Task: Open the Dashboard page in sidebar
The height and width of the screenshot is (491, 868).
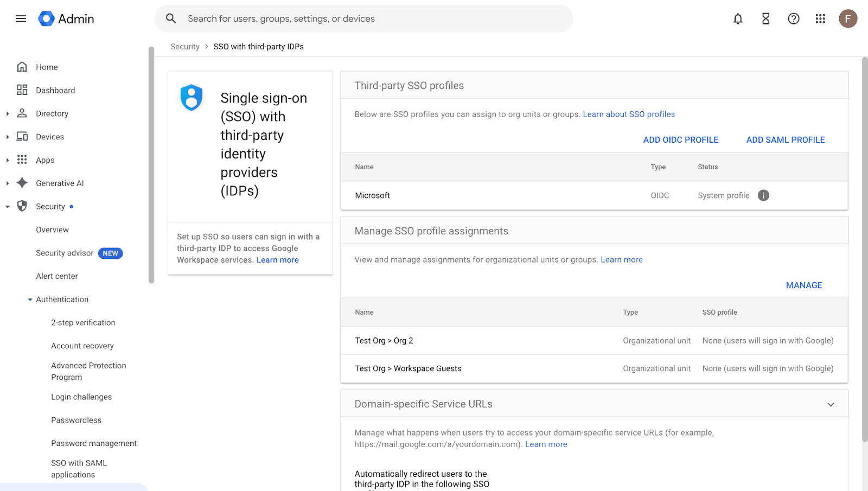Action: click(x=55, y=91)
